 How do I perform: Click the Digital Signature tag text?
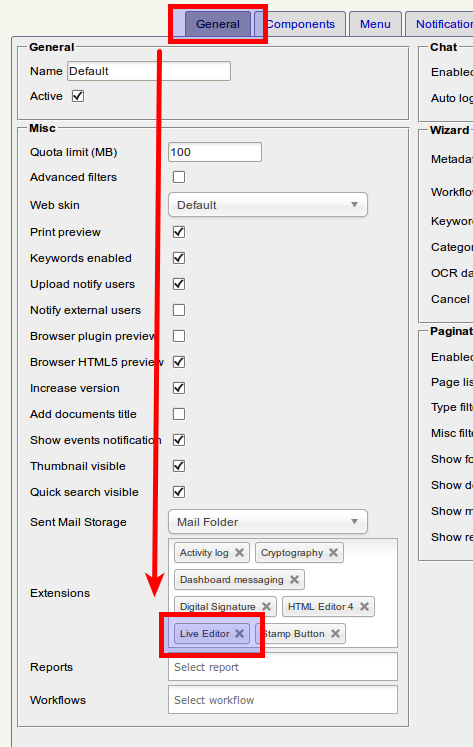click(x=218, y=606)
